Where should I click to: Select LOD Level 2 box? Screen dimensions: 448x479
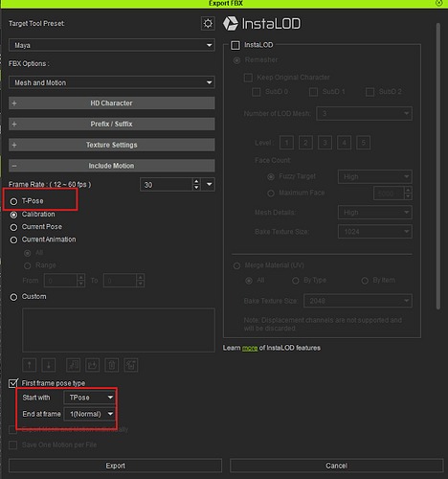click(x=305, y=143)
